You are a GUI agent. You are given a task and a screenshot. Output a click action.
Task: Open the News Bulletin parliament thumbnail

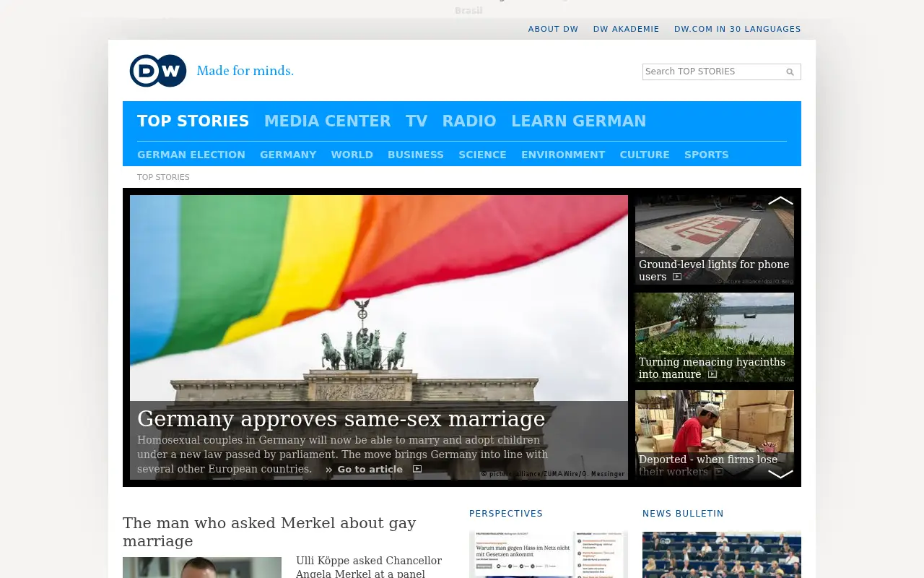point(722,555)
